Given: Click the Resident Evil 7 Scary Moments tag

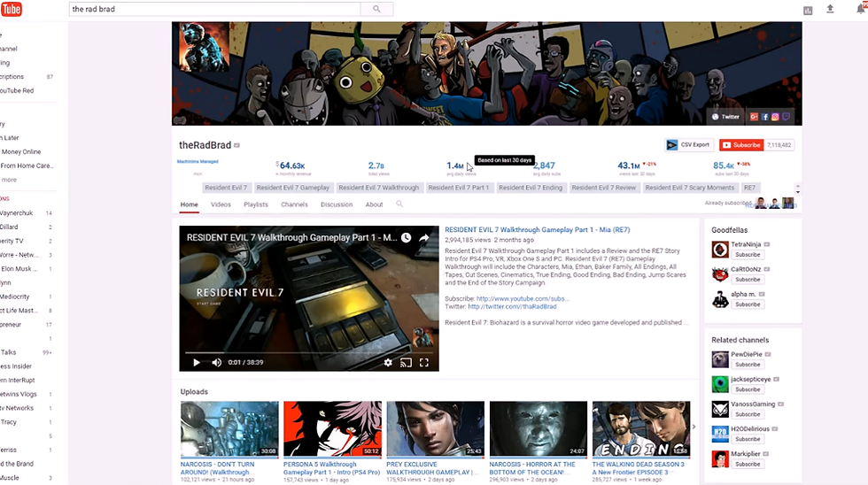Looking at the screenshot, I should point(690,188).
